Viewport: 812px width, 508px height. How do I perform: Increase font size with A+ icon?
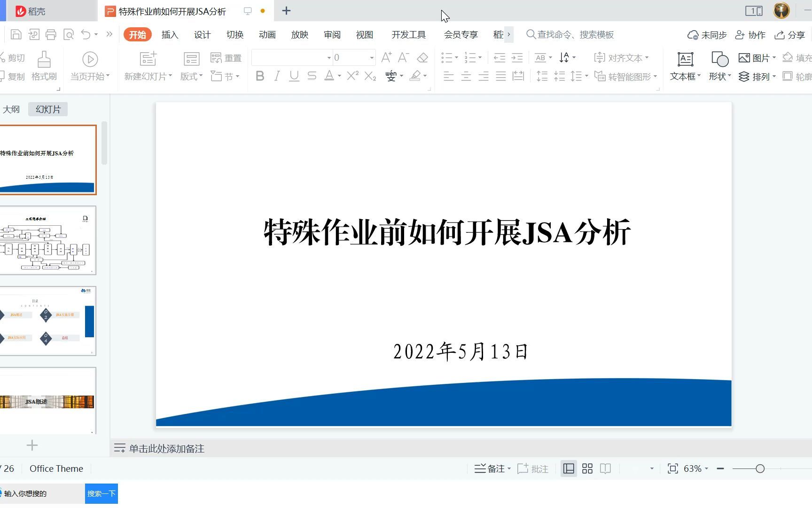pos(386,57)
